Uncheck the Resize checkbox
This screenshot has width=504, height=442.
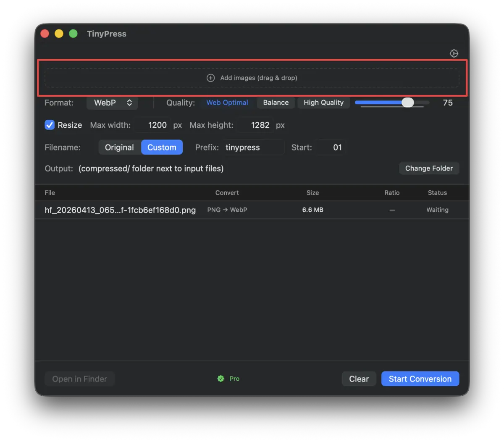tap(50, 125)
